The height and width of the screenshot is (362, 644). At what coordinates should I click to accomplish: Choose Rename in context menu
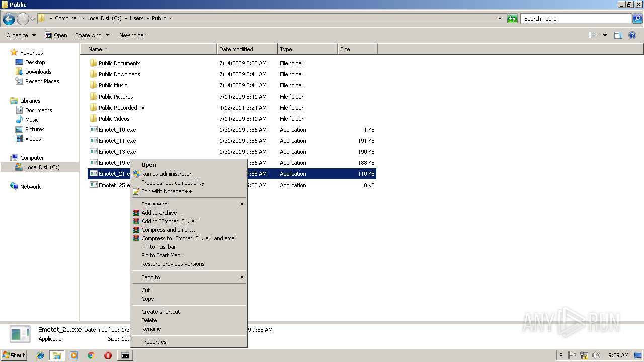[x=189, y=329]
